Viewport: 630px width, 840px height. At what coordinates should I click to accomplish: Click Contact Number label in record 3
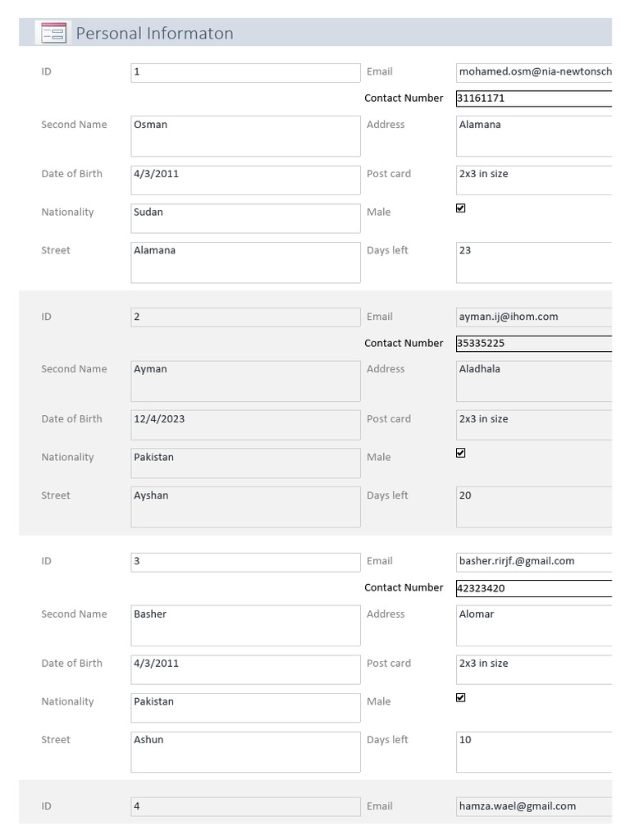click(404, 587)
